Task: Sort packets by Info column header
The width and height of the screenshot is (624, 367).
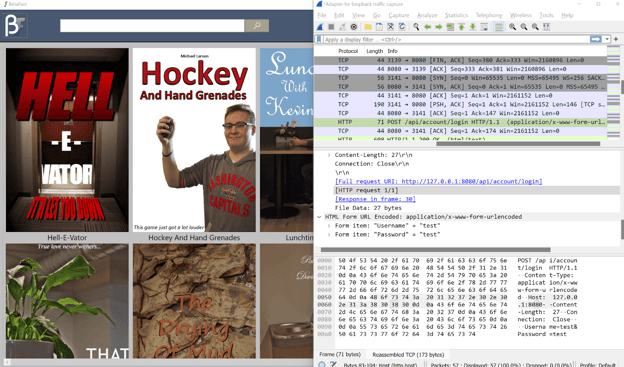Action: tap(392, 51)
